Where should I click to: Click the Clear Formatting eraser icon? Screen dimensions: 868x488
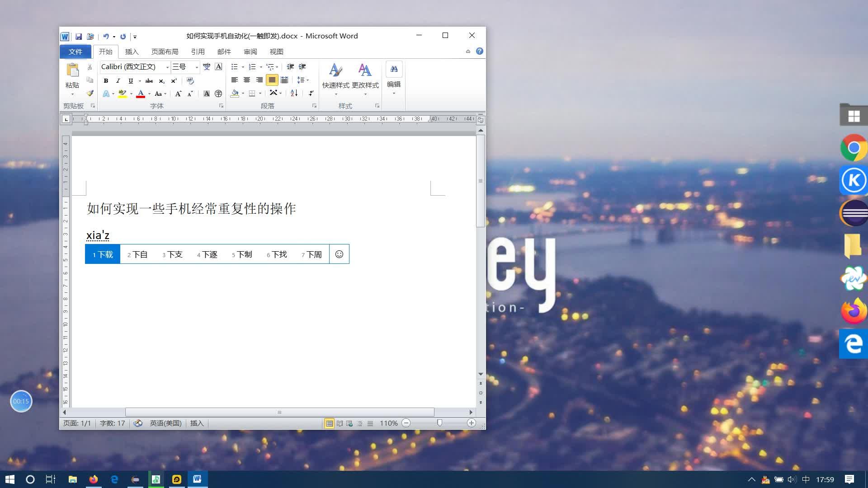click(190, 81)
